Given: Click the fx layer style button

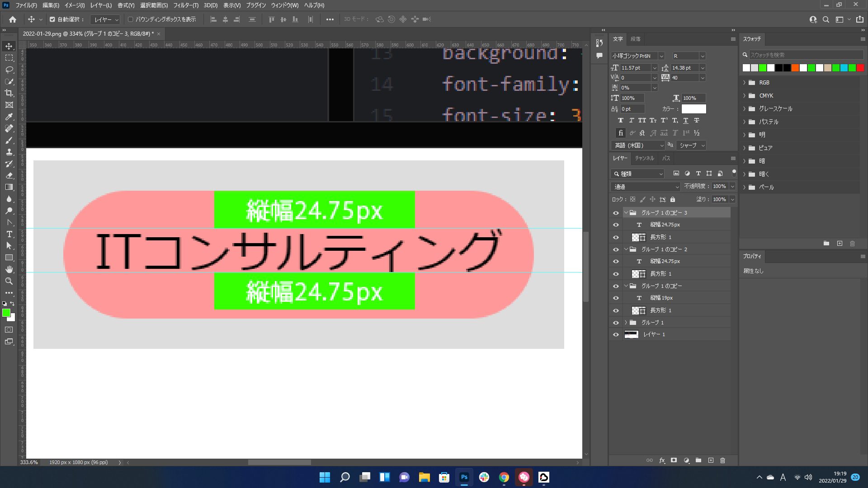Looking at the screenshot, I should (662, 460).
